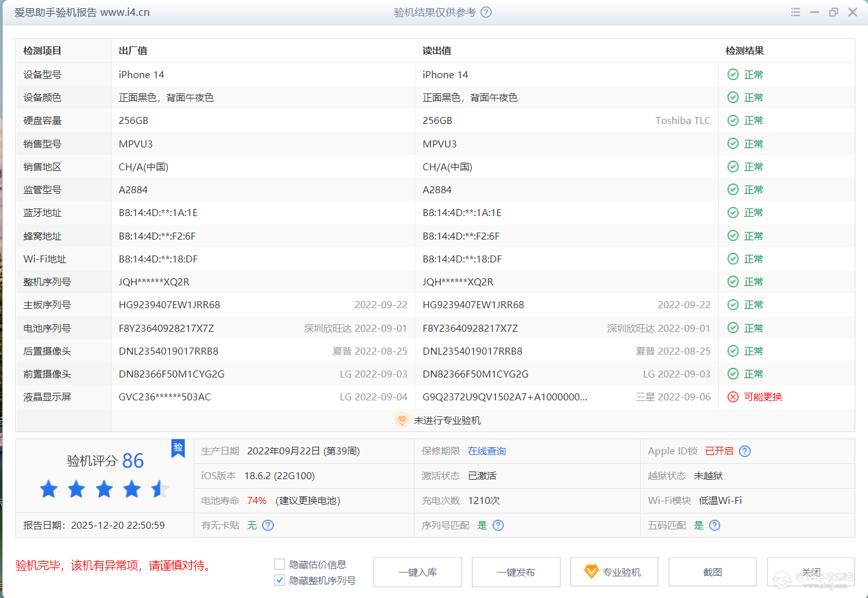868x598 pixels.
Task: Click the blue 验 badge above the star rating
Action: [x=178, y=449]
